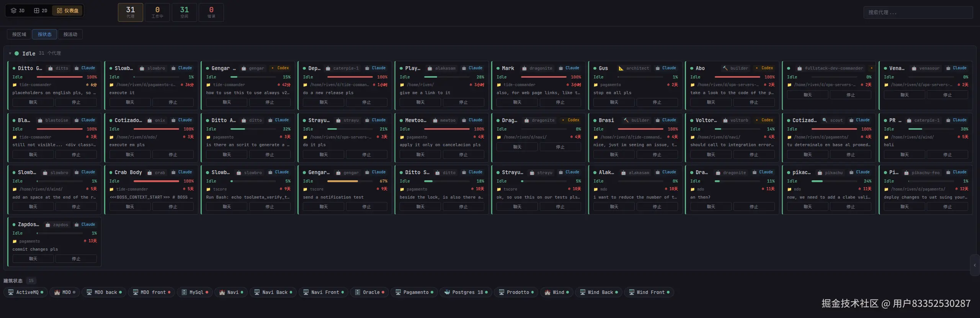Click 停止 on the Brasi card

657,155
